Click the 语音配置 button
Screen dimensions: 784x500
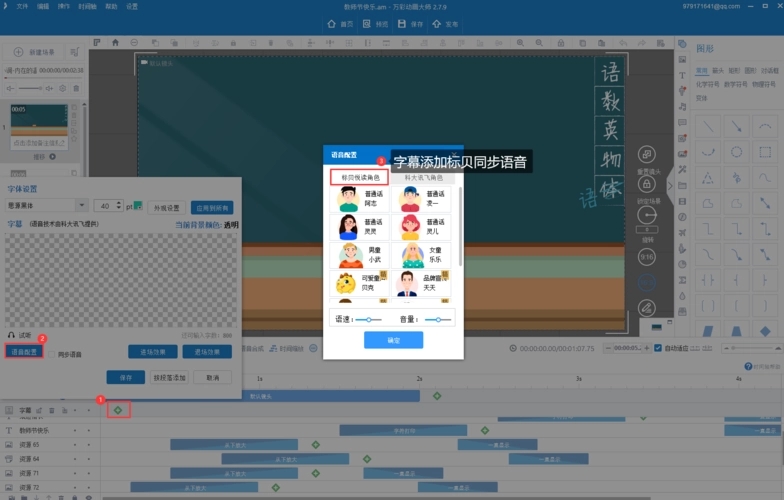(x=24, y=352)
